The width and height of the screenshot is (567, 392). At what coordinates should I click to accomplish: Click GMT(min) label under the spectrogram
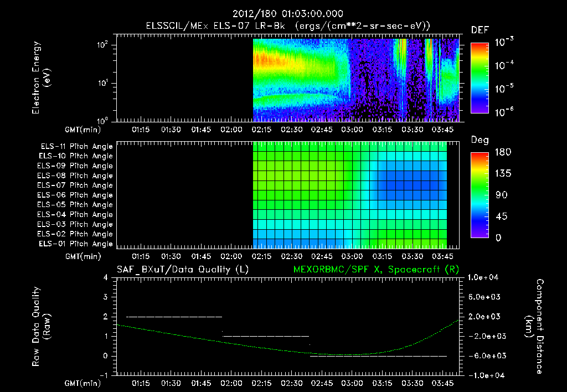coord(83,130)
